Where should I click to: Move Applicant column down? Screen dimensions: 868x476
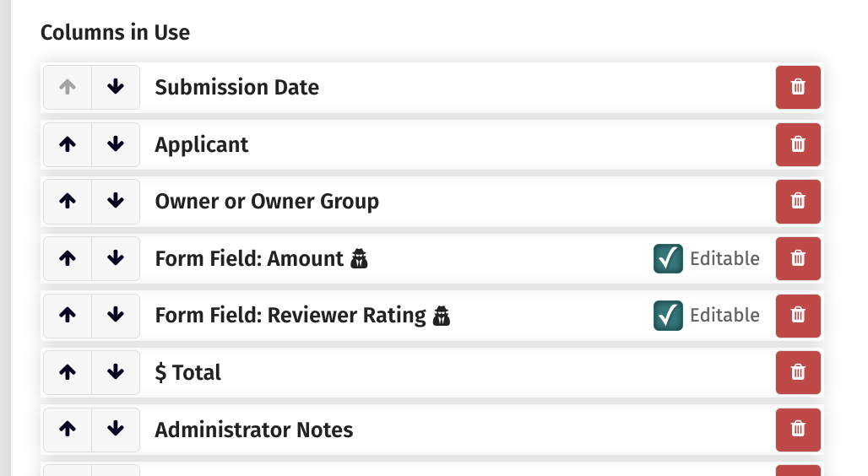tap(116, 145)
